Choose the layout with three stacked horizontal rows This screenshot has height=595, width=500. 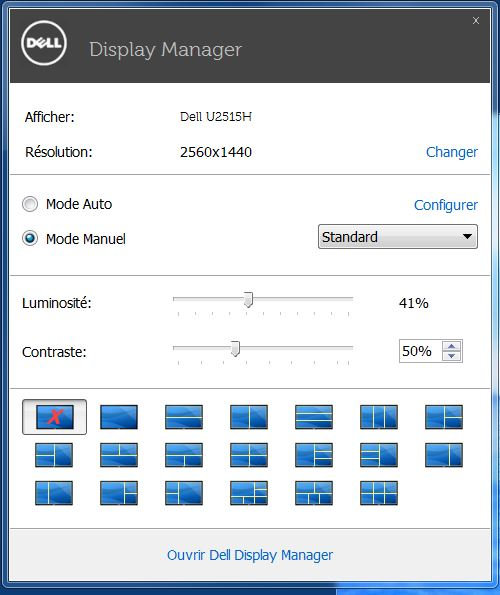(314, 417)
